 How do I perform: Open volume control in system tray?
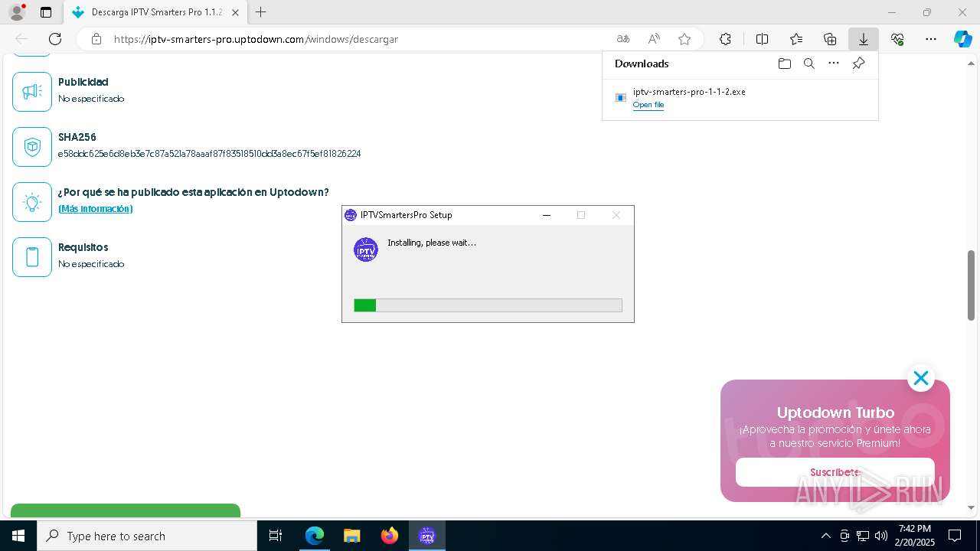[880, 536]
